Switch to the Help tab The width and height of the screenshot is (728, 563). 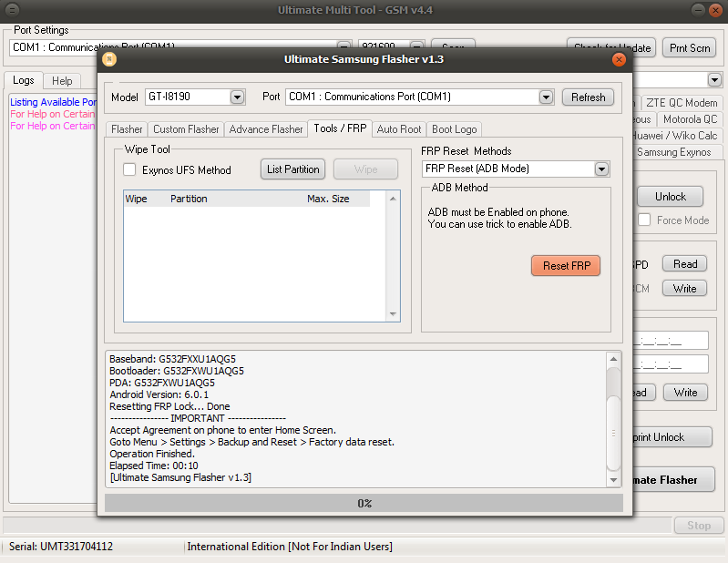pos(62,81)
